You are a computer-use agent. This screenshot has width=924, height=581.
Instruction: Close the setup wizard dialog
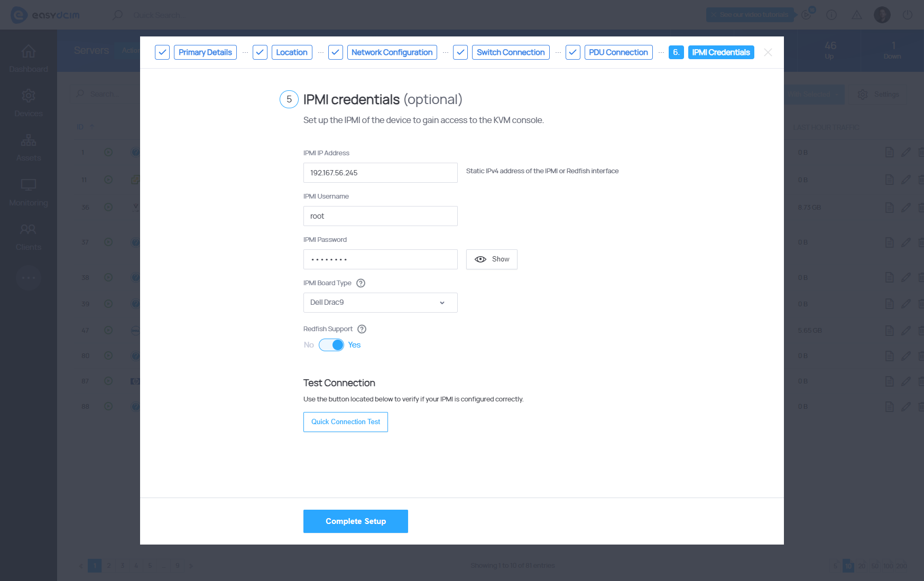768,52
